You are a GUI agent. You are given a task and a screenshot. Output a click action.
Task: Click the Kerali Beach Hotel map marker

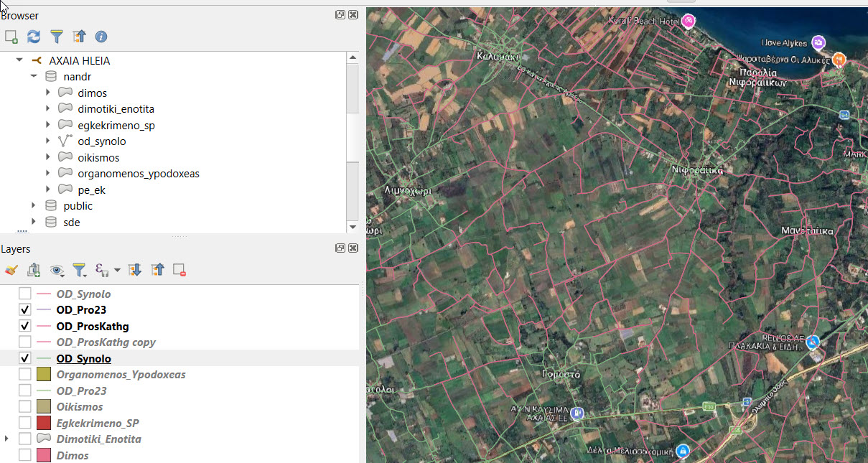point(689,21)
